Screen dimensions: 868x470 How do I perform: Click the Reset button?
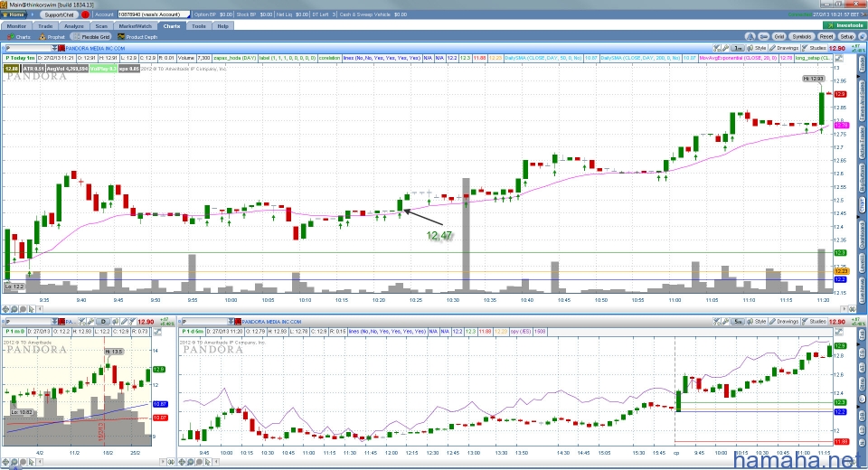point(826,36)
